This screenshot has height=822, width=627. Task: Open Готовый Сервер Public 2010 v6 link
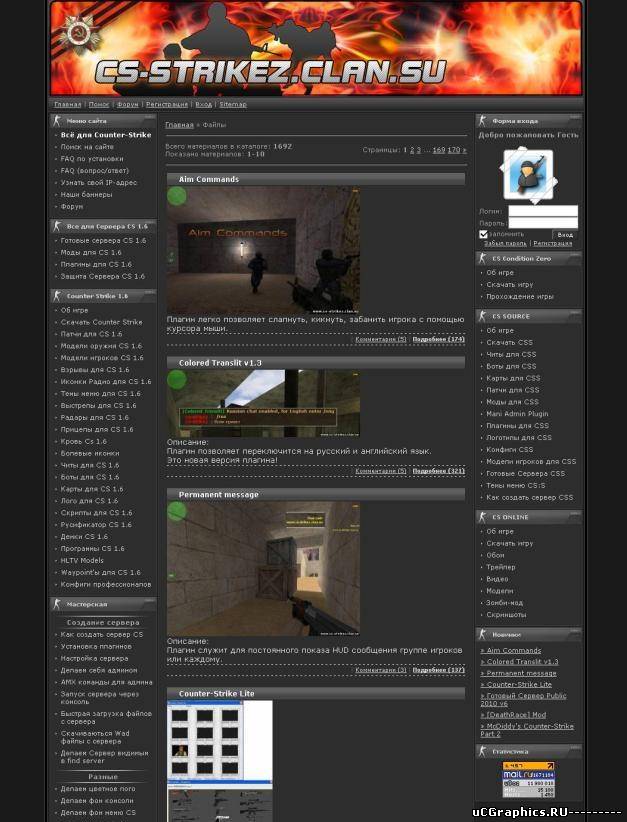click(x=523, y=699)
